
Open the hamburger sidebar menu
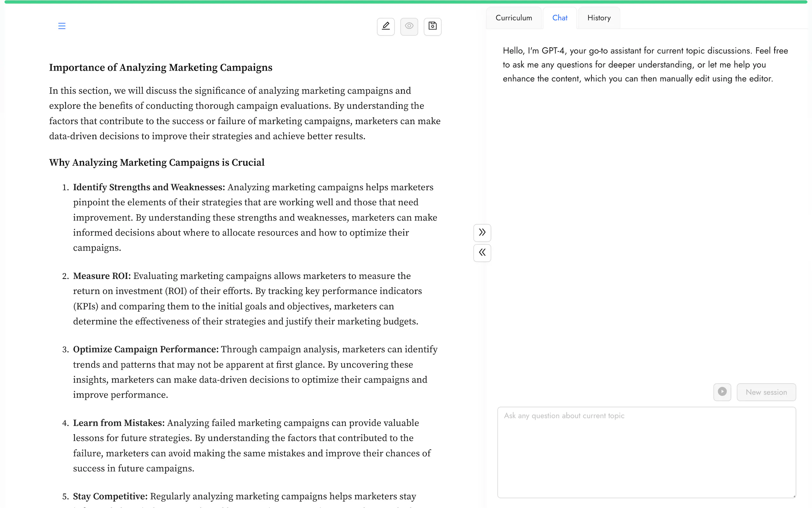point(62,26)
